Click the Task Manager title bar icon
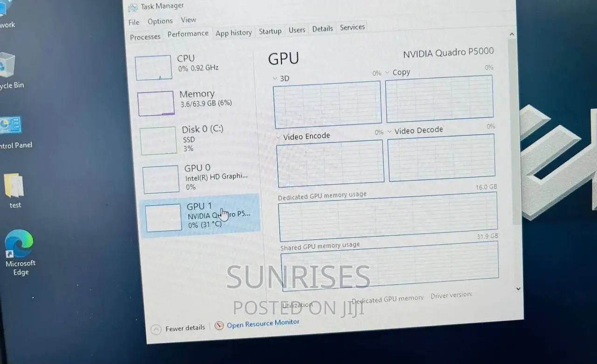The image size is (597, 364). [x=133, y=7]
